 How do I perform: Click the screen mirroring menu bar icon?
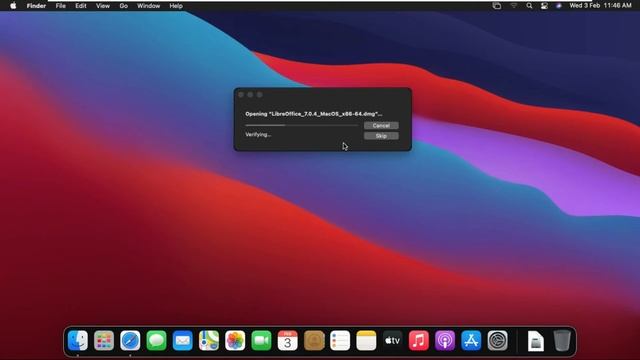497,6
